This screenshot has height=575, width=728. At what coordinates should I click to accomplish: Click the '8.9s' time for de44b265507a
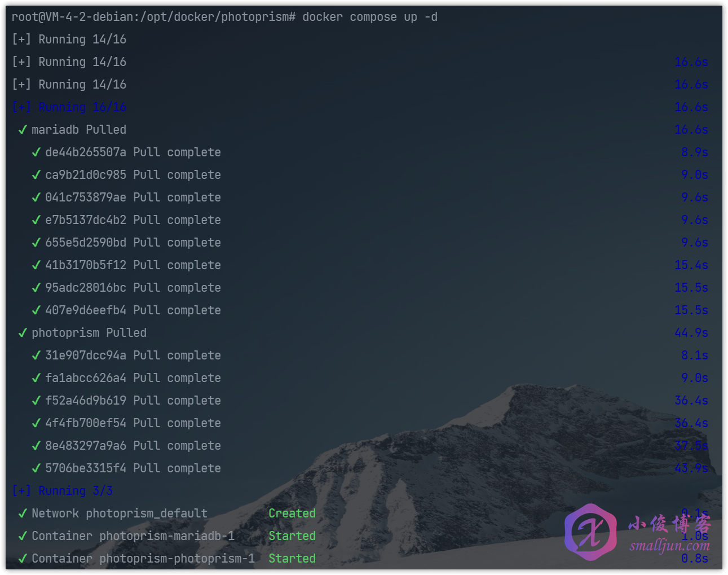click(695, 152)
